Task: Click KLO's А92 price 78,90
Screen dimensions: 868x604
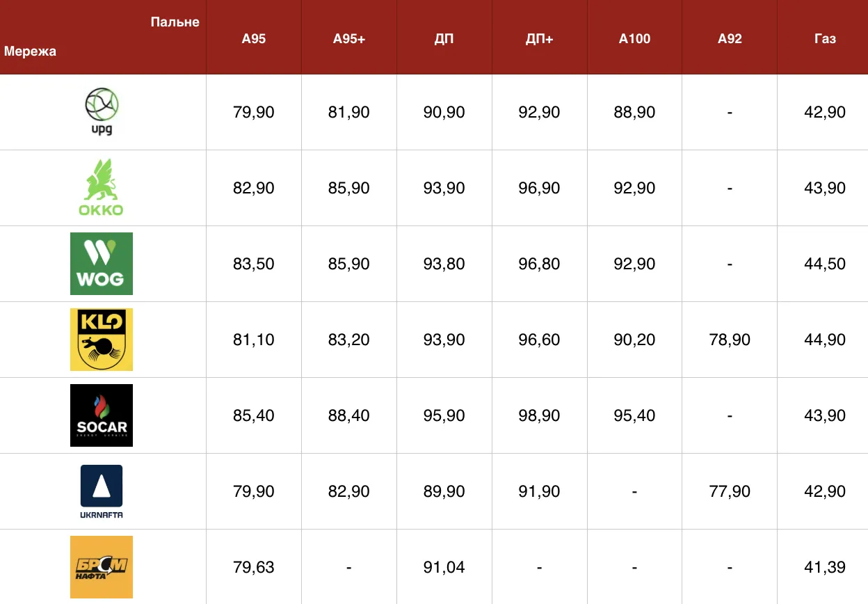Action: click(730, 340)
